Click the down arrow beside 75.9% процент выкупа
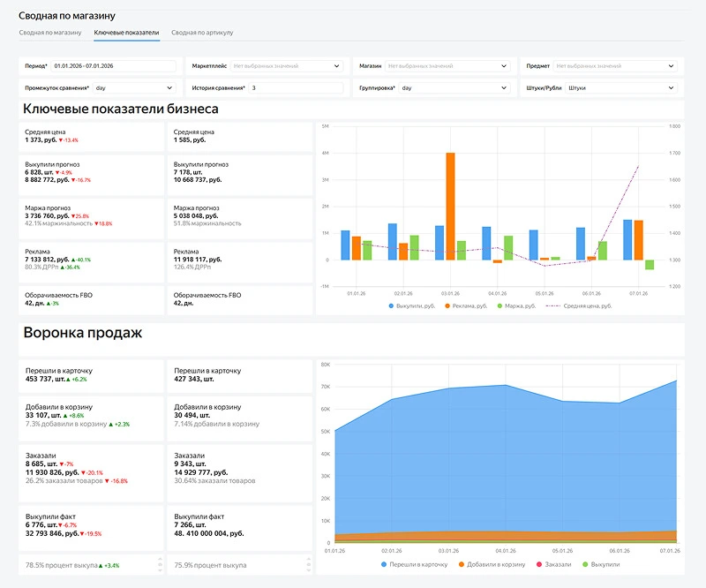 coord(308,570)
